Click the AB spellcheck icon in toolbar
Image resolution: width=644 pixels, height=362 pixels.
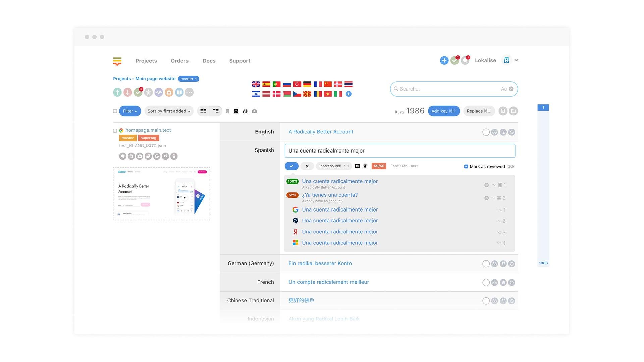coord(245,111)
